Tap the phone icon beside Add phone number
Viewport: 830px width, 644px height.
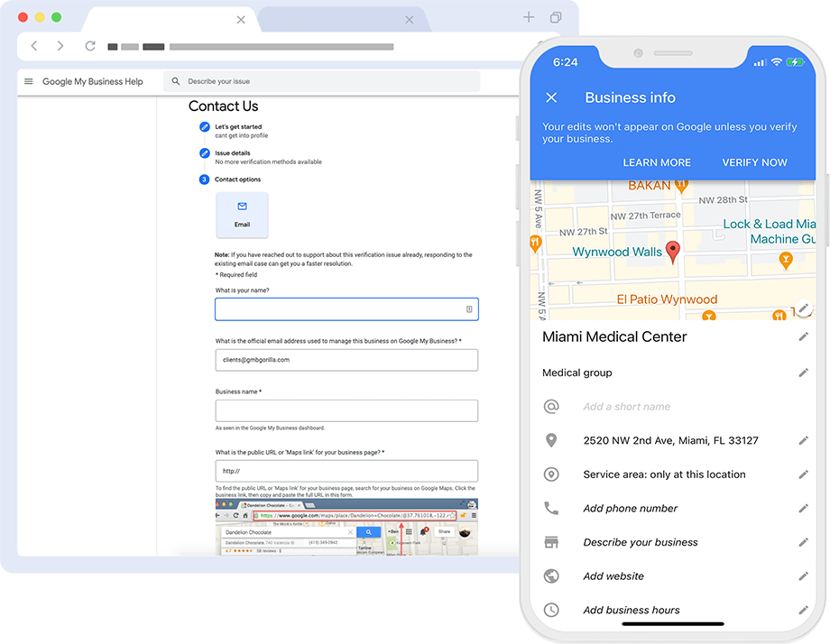tap(552, 508)
